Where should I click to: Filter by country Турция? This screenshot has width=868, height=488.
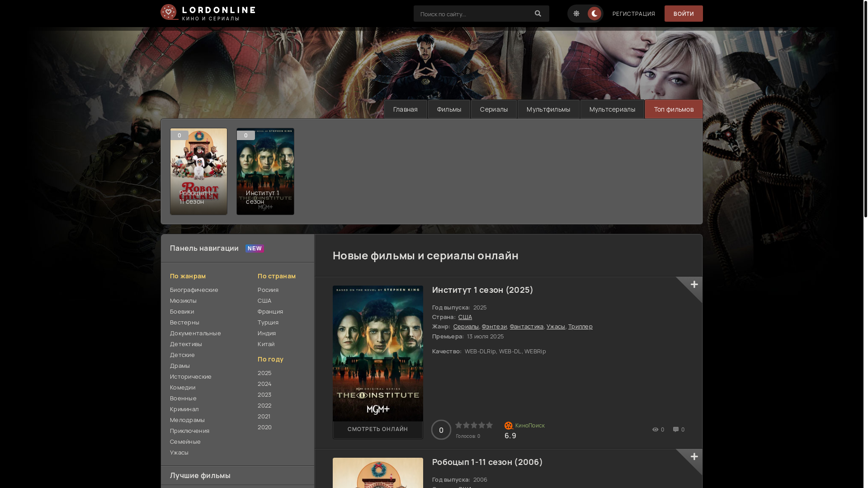(268, 322)
